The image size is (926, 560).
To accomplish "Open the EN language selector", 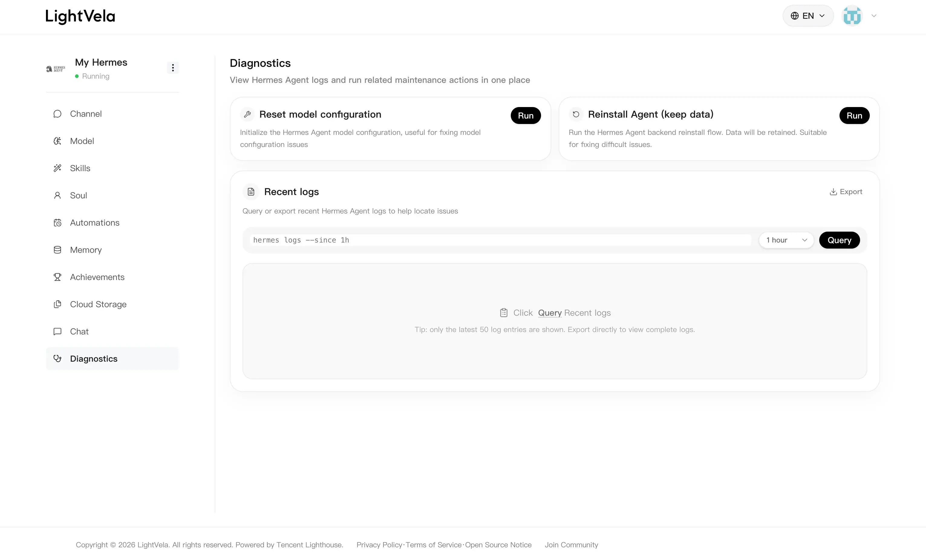I will (x=808, y=16).
